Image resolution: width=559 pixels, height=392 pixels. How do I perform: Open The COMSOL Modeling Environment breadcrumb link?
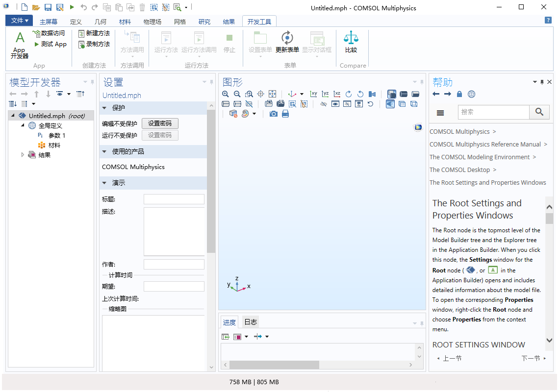[480, 157]
